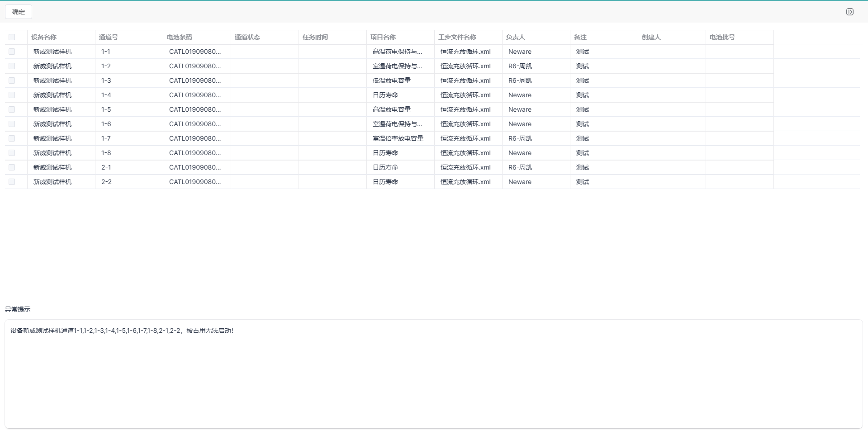Click the 通道状态 column header
Image resolution: width=868 pixels, height=430 pixels.
pos(265,37)
